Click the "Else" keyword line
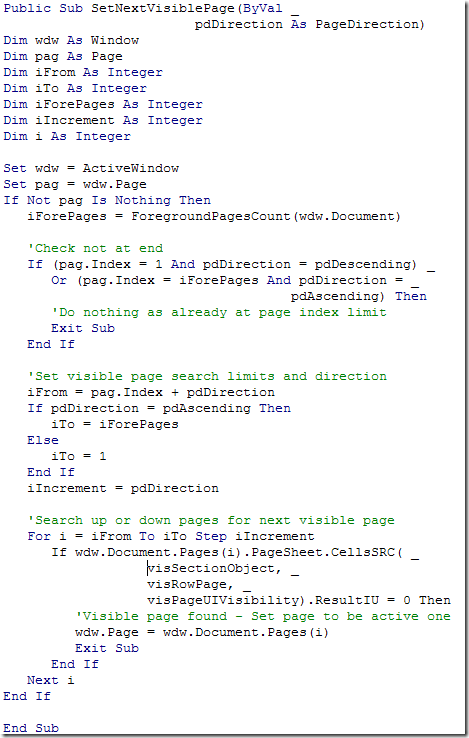 [x=43, y=440]
